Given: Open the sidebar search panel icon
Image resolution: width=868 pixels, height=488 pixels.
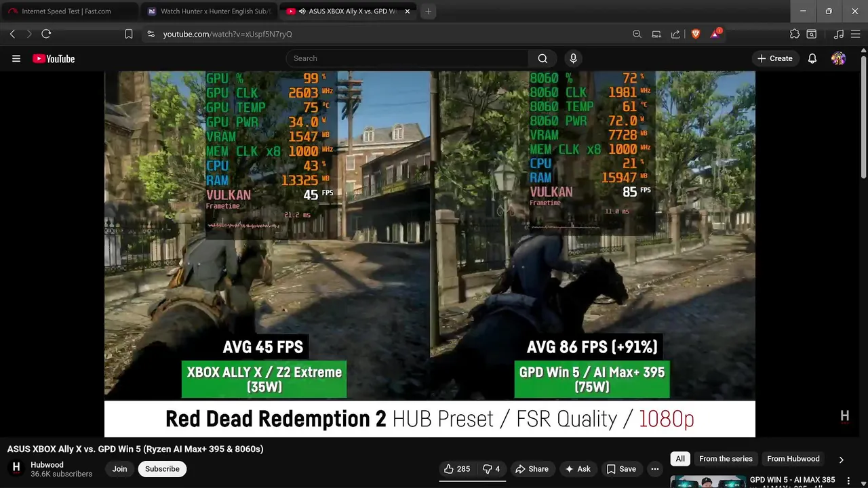Looking at the screenshot, I should (812, 34).
